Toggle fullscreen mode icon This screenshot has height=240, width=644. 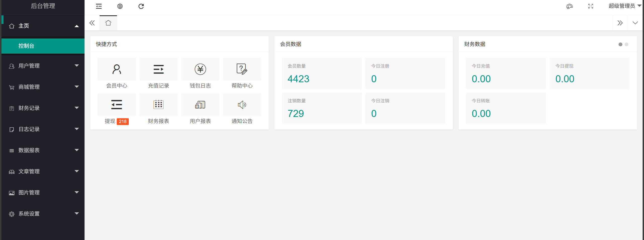click(x=590, y=6)
